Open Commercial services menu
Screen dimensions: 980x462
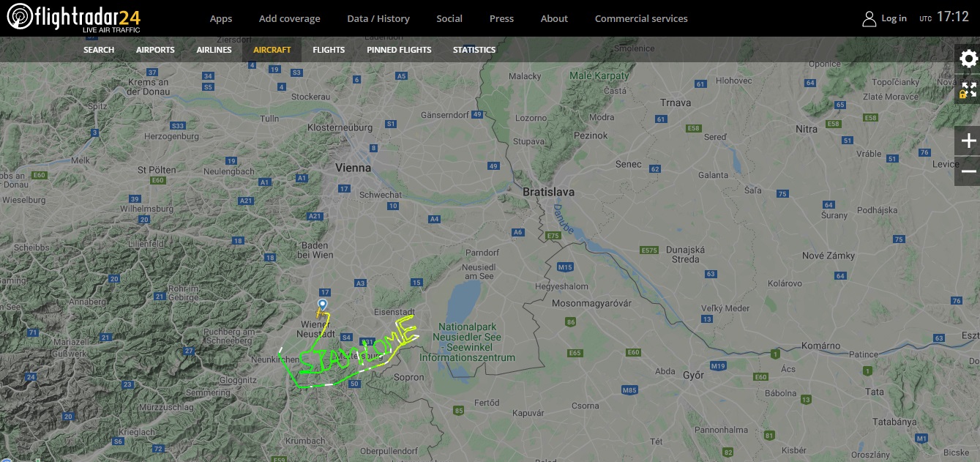641,18
